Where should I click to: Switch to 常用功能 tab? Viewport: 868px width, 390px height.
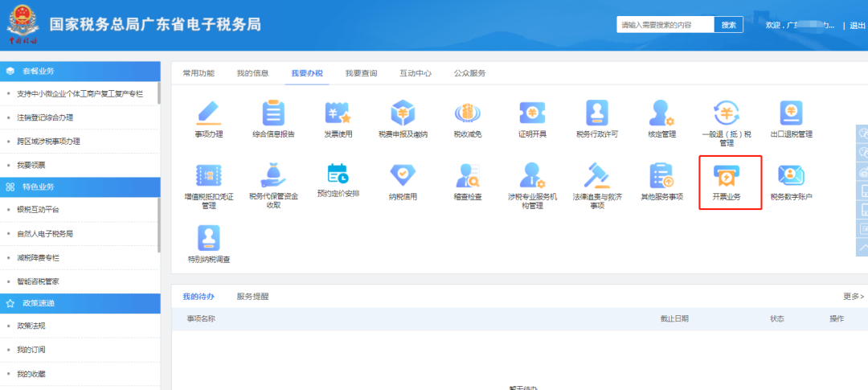point(199,73)
